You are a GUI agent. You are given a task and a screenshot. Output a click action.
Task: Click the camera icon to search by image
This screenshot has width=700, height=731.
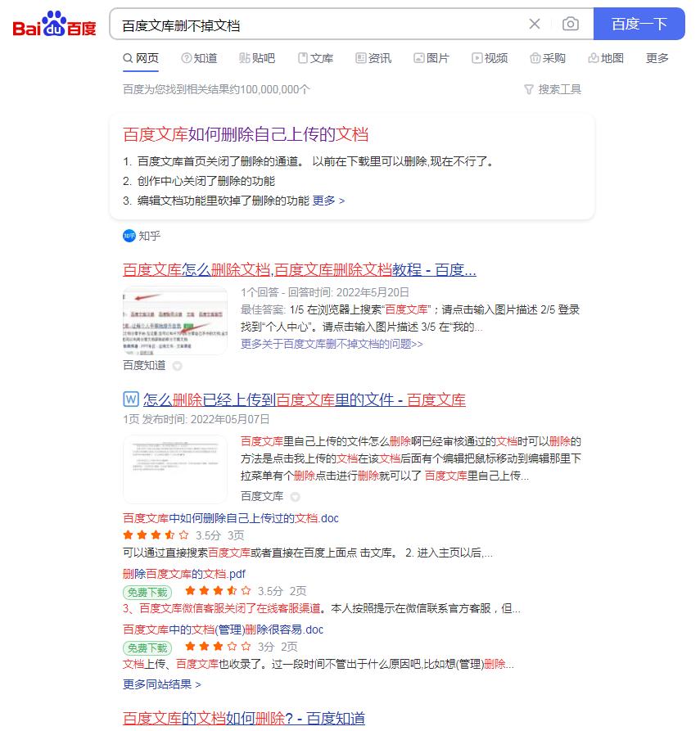pos(571,25)
